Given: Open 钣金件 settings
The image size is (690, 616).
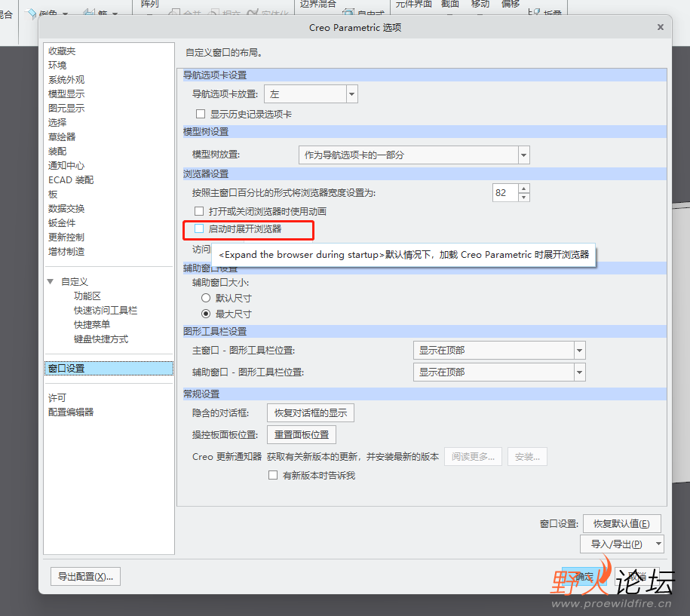Looking at the screenshot, I should 62,222.
